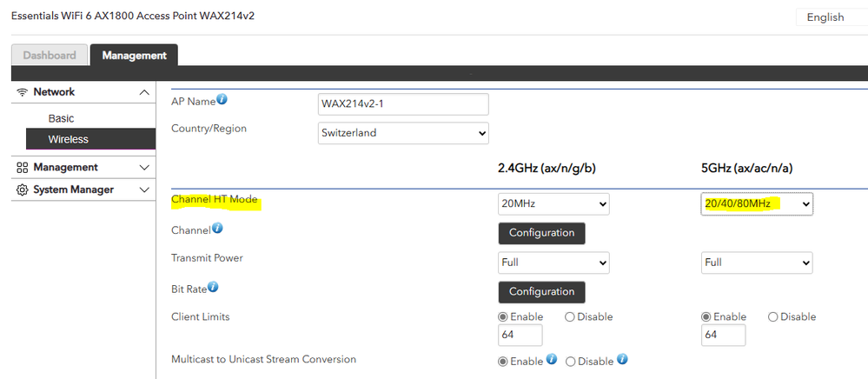Click the gear icon beside System Manager
This screenshot has height=379, width=868.
point(23,190)
